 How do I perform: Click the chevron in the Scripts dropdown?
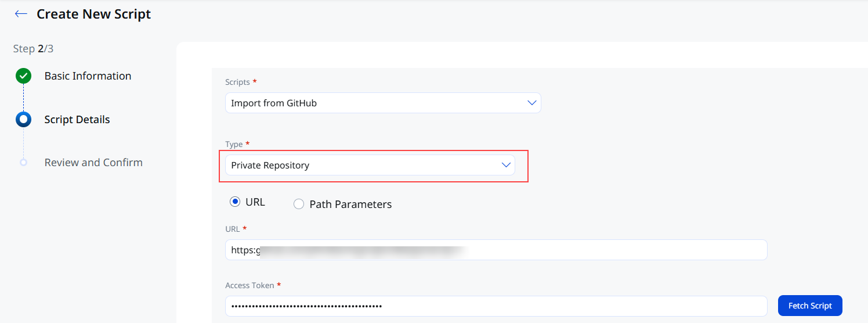tap(531, 103)
